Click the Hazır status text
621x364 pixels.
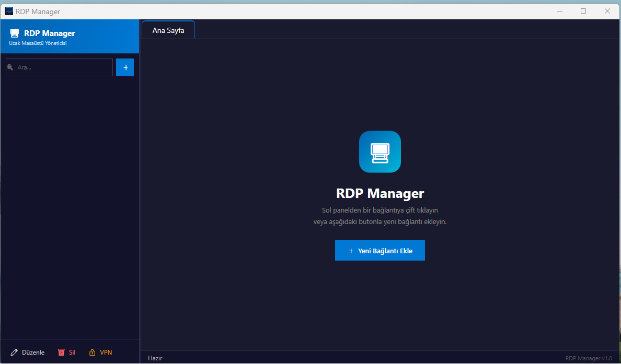pyautogui.click(x=155, y=358)
